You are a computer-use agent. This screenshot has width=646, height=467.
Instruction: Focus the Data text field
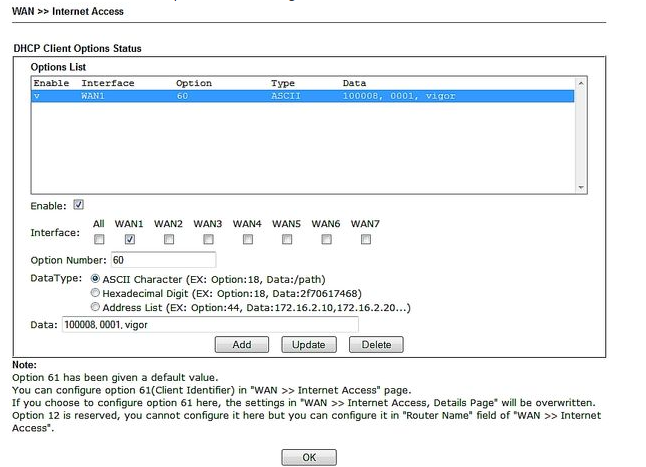point(208,325)
